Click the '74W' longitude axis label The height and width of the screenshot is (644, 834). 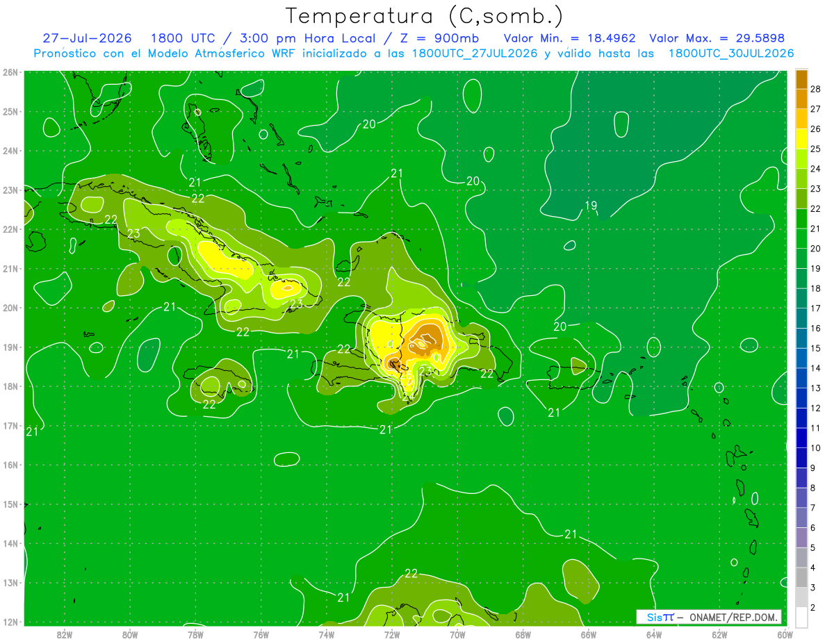(x=326, y=634)
